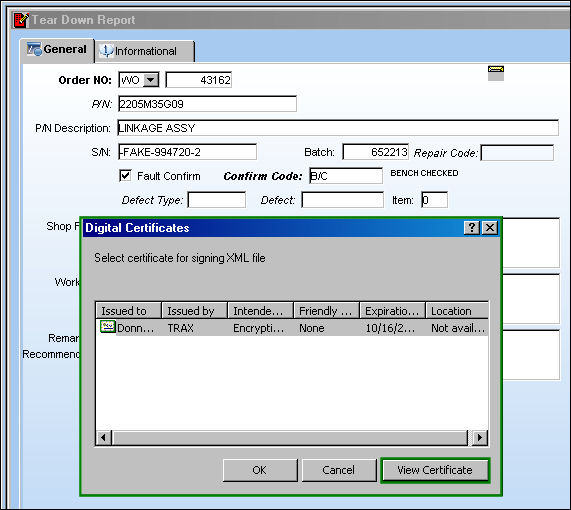The width and height of the screenshot is (571, 510).
Task: Open View Certificate
Action: (x=435, y=470)
